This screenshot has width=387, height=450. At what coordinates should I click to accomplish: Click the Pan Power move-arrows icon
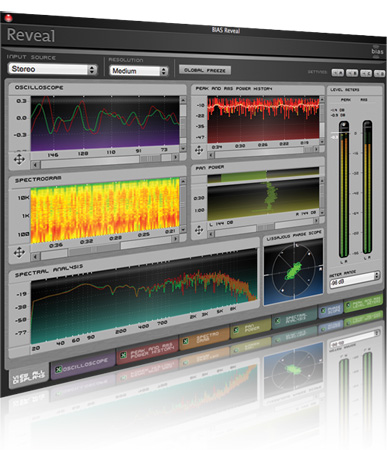[x=199, y=230]
